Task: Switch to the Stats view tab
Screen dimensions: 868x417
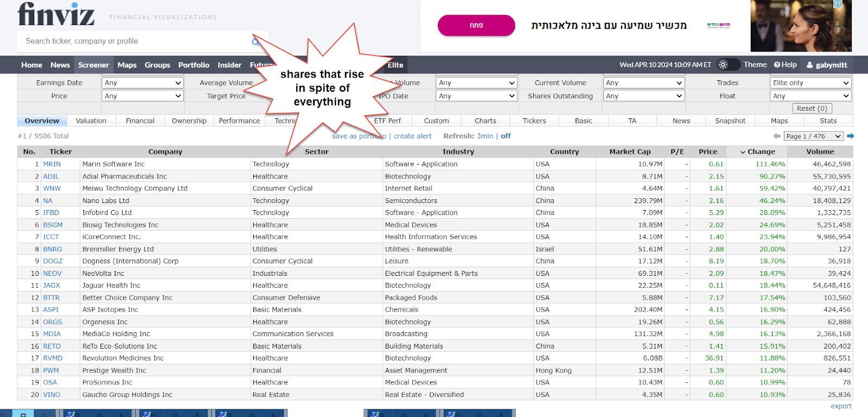Action: pyautogui.click(x=828, y=121)
